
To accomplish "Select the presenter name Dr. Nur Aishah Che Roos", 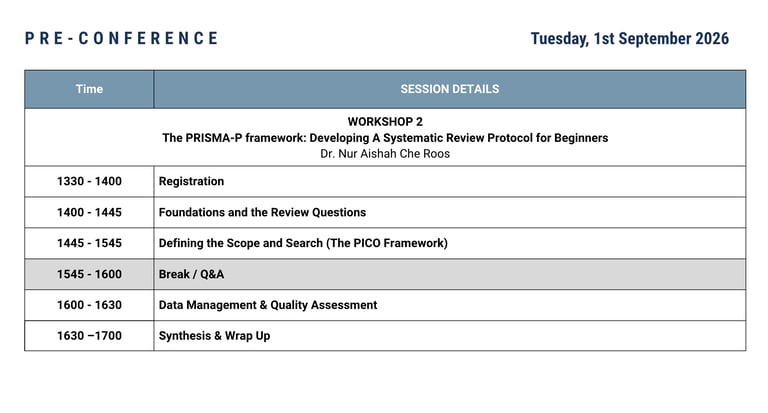I will pos(385,154).
